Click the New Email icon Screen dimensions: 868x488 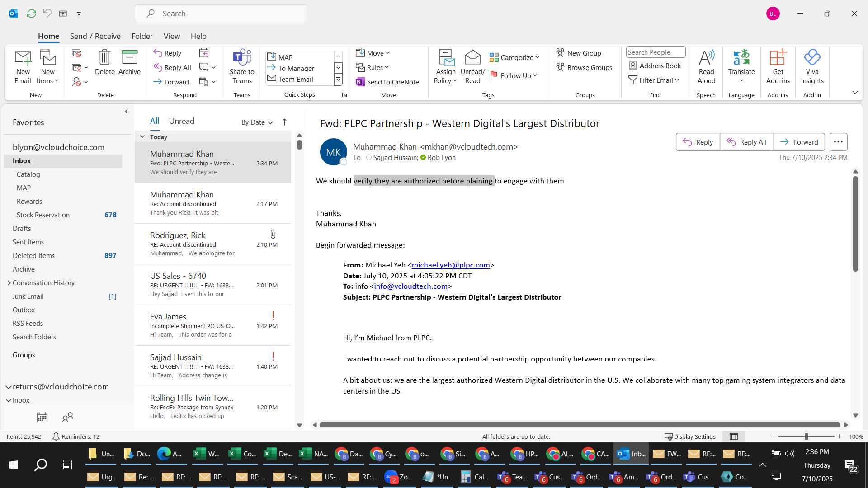pos(23,67)
